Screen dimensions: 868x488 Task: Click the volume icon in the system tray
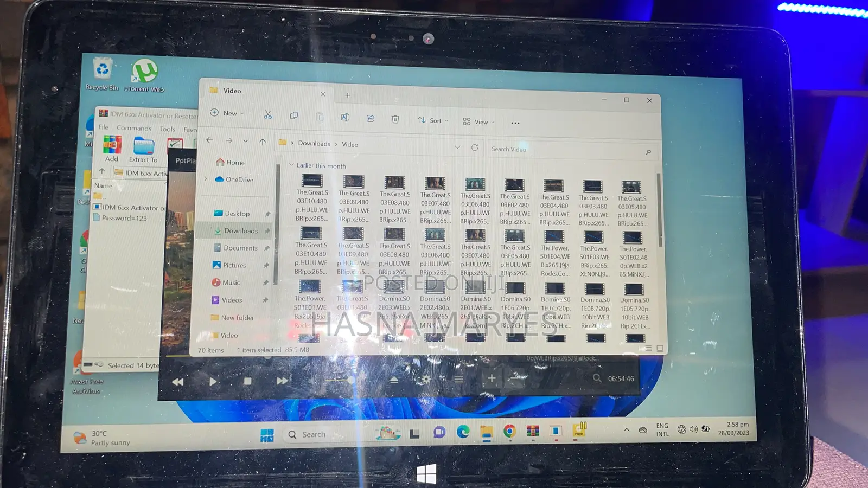(694, 429)
